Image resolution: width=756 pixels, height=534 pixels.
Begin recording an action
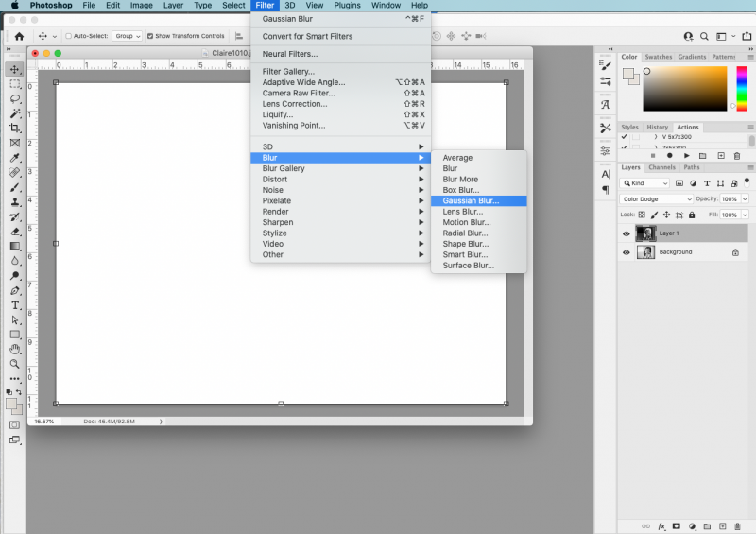(x=669, y=155)
